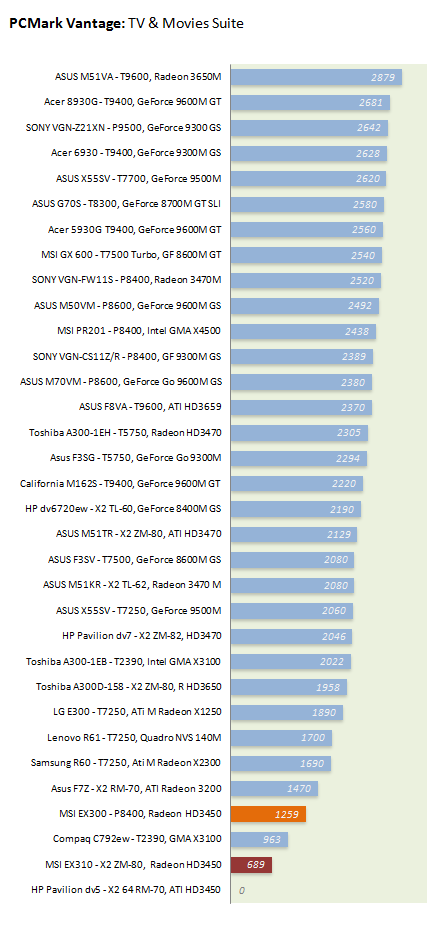
Task: Select the 'HP Pavilion dv5 - X2 64 RM-70' label
Action: click(126, 890)
